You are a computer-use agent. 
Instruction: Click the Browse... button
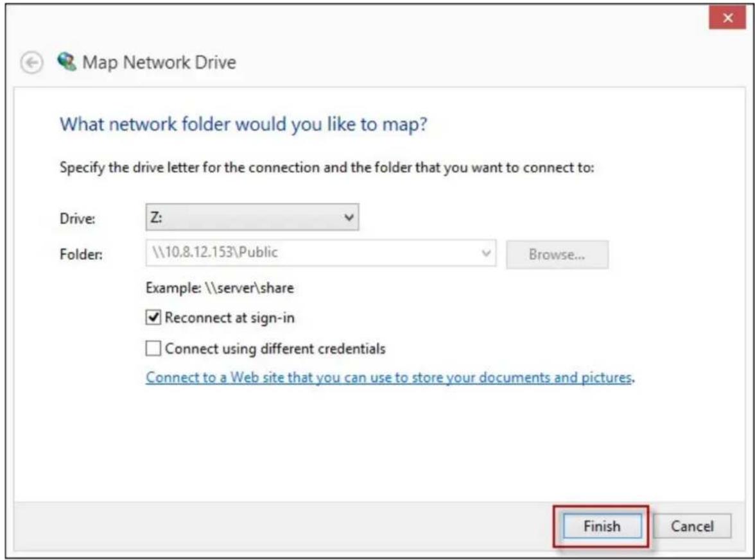(557, 255)
